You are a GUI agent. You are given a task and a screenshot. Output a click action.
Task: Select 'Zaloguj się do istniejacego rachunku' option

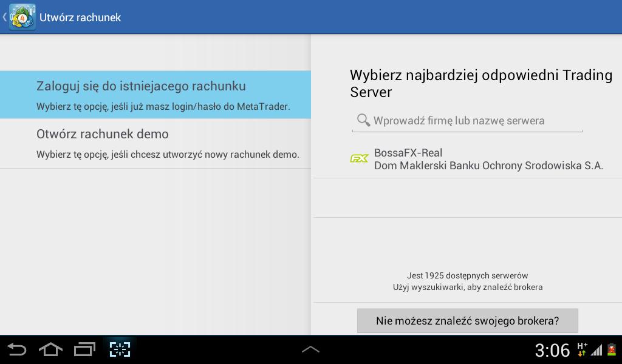coord(155,95)
